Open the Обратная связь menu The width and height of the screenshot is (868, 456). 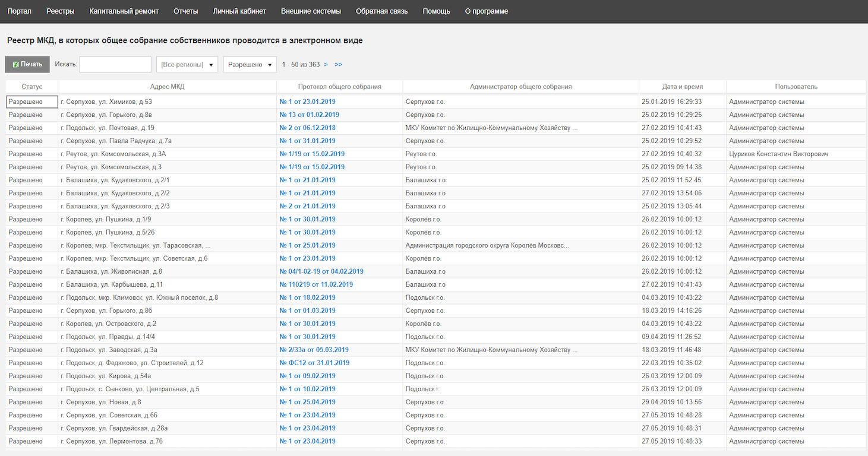pos(381,11)
